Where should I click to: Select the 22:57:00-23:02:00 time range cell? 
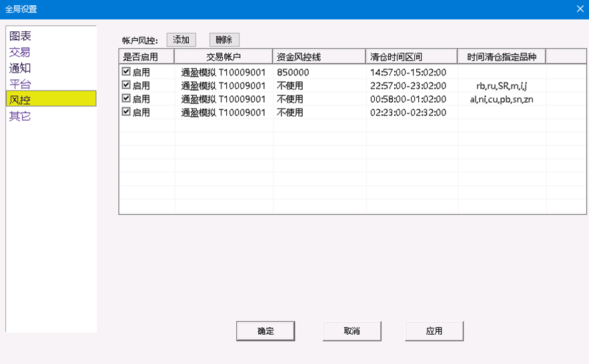tap(408, 86)
